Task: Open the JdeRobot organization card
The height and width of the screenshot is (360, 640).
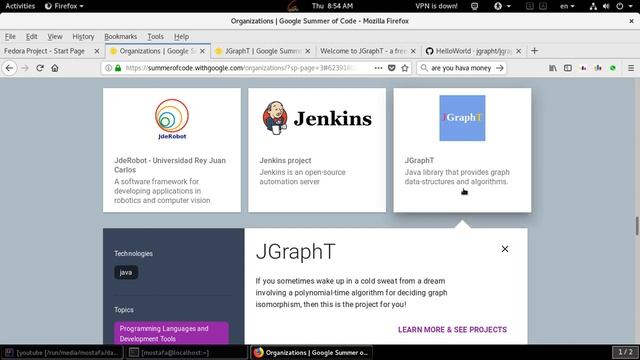Action: (172, 150)
